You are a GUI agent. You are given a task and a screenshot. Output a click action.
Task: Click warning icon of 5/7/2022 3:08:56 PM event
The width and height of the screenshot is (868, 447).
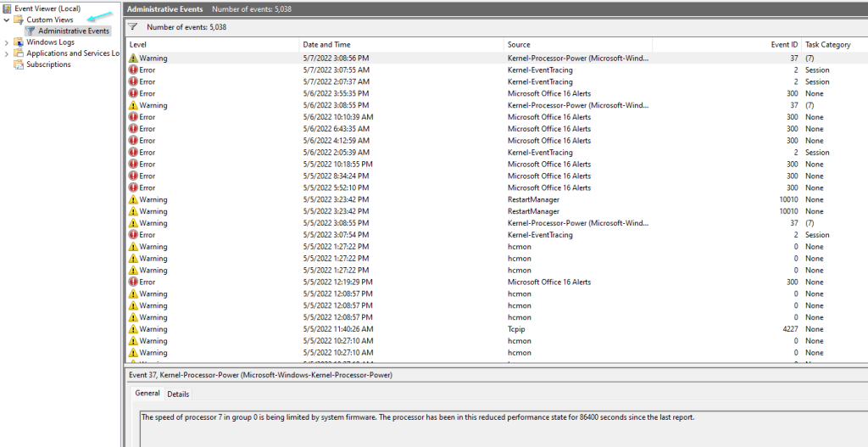(x=133, y=59)
